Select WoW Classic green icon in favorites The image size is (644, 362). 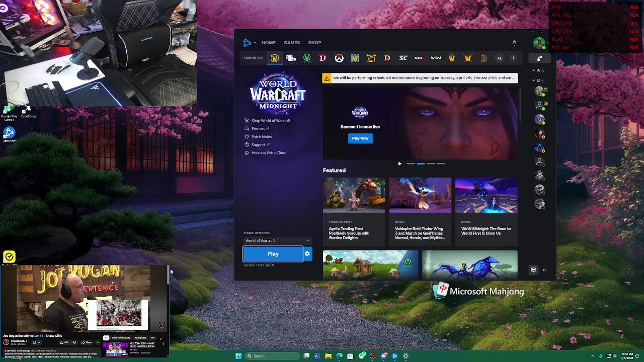[x=307, y=58]
